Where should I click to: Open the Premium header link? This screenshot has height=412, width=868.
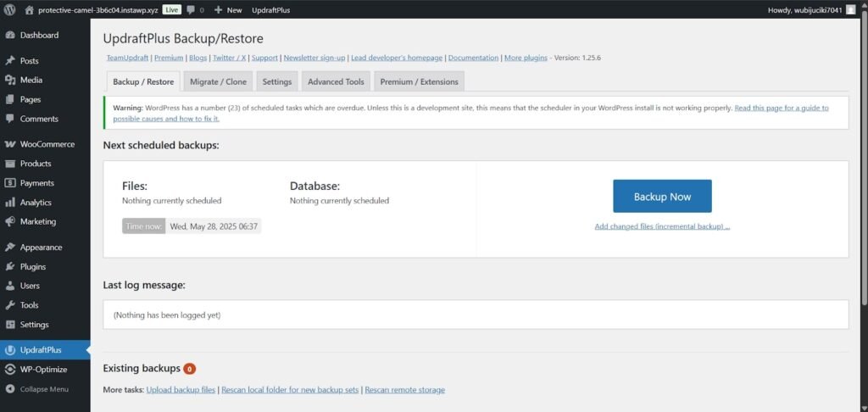click(x=169, y=58)
